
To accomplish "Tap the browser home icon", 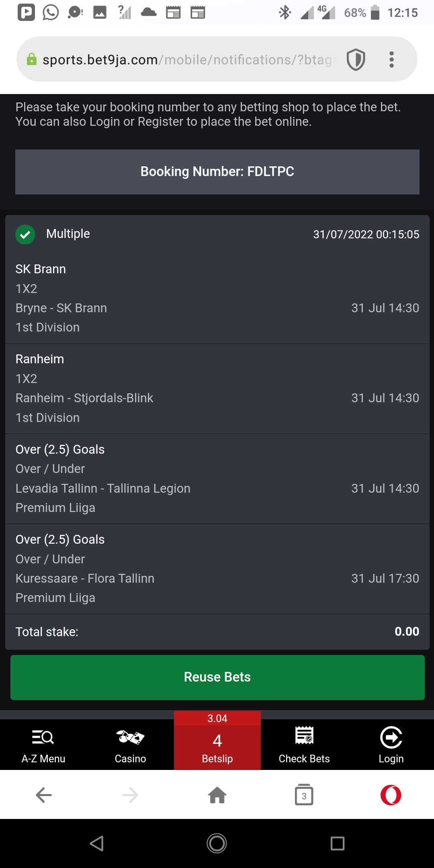I will click(x=217, y=795).
